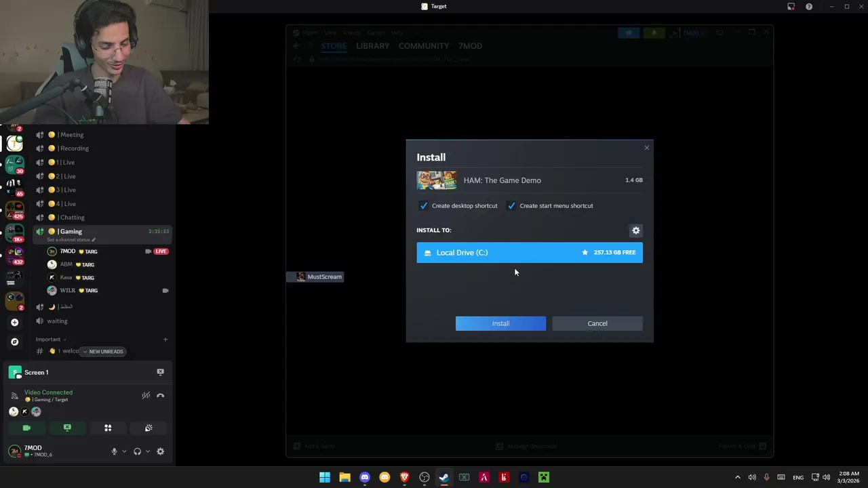Click the default-drive star on Local Drive
Image resolution: width=868 pixels, height=488 pixels.
585,253
